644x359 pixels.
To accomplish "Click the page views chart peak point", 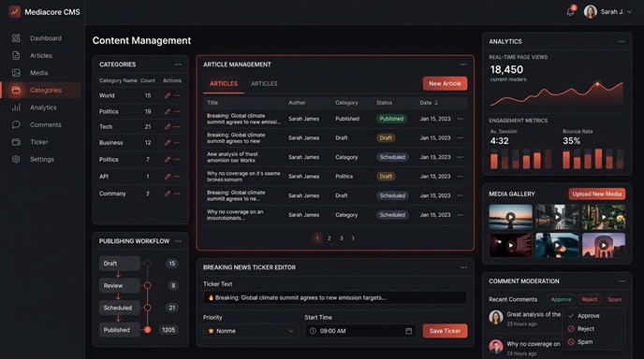I will (x=597, y=84).
